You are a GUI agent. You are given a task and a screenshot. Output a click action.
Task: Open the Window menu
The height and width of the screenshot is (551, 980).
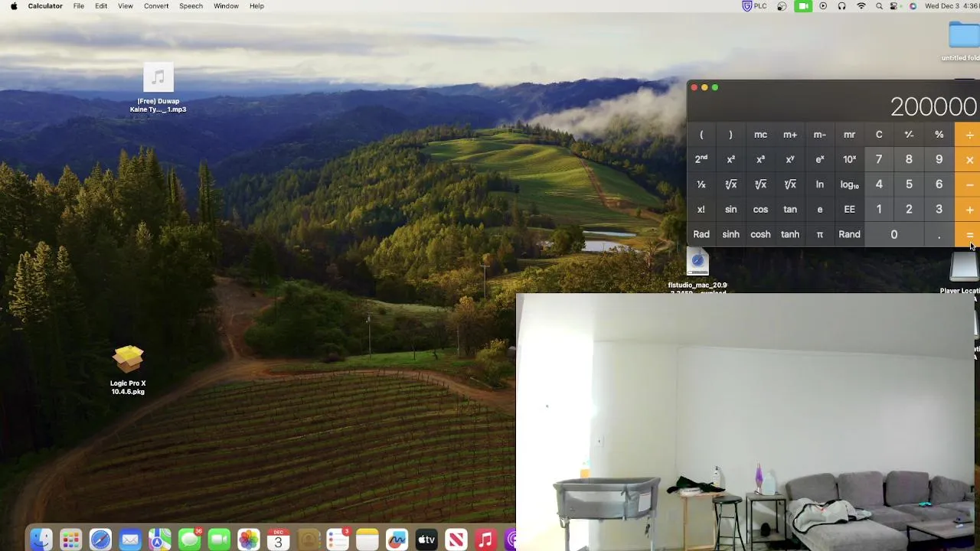226,6
